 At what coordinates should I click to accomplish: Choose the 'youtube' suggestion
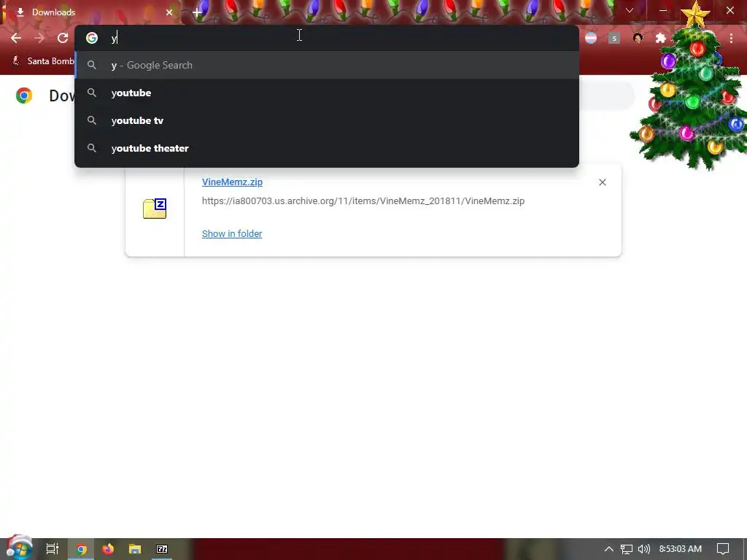coord(327,93)
